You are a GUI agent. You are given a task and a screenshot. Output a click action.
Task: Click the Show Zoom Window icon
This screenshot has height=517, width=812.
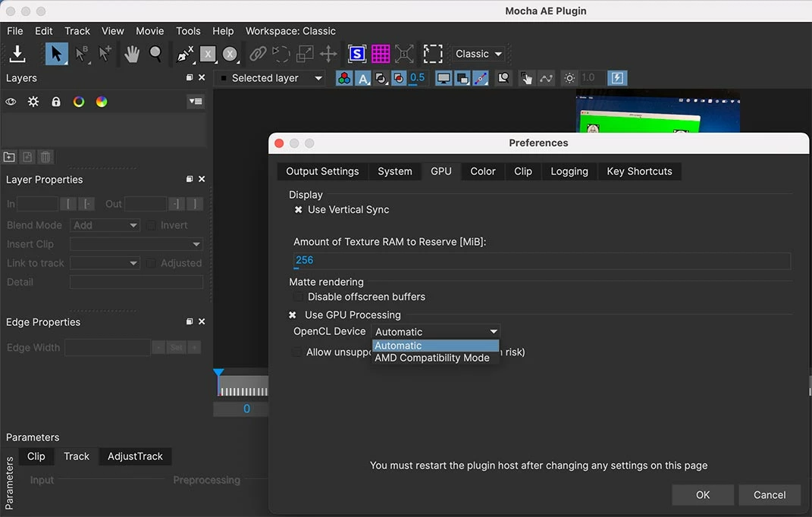pos(503,78)
